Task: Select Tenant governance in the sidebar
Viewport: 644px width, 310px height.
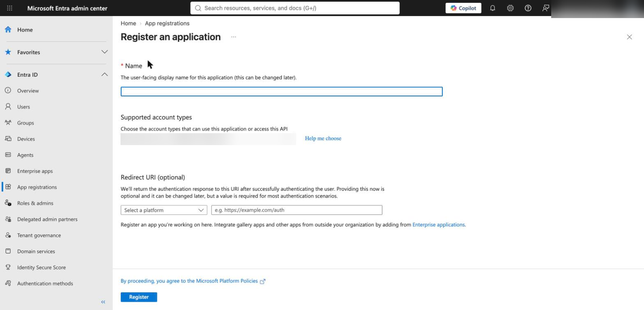Action: (39, 235)
